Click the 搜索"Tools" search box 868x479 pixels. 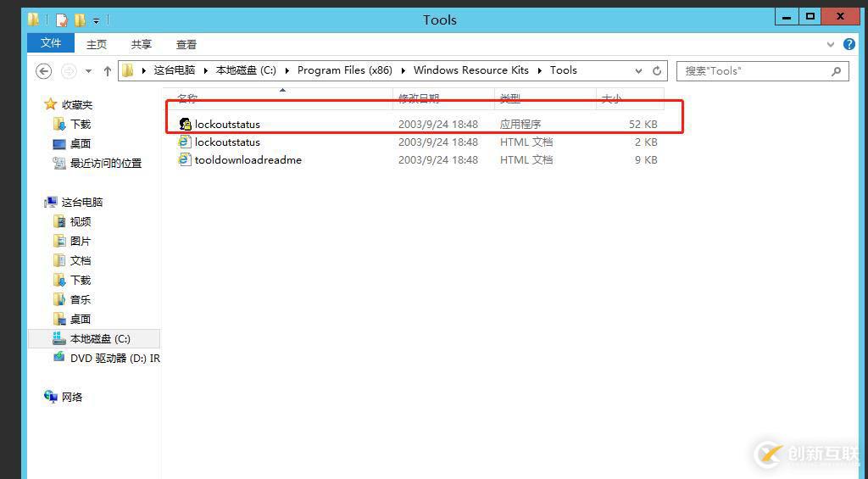[762, 71]
